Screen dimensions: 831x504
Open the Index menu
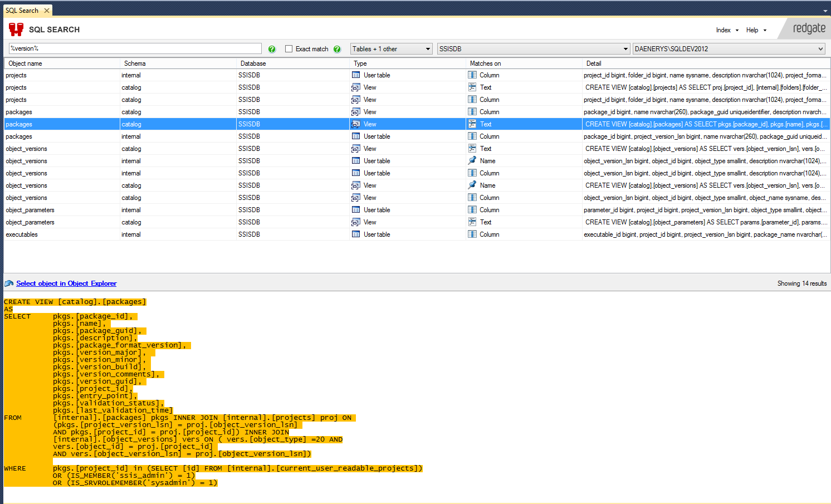coord(727,30)
